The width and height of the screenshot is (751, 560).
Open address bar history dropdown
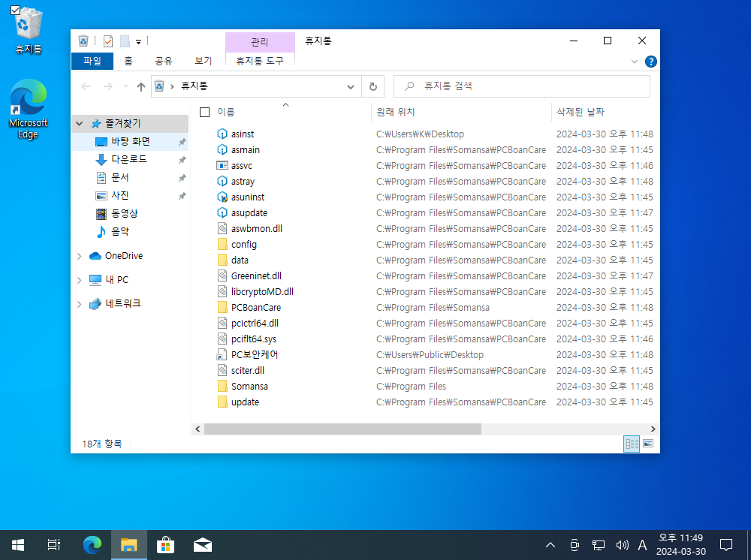click(351, 86)
